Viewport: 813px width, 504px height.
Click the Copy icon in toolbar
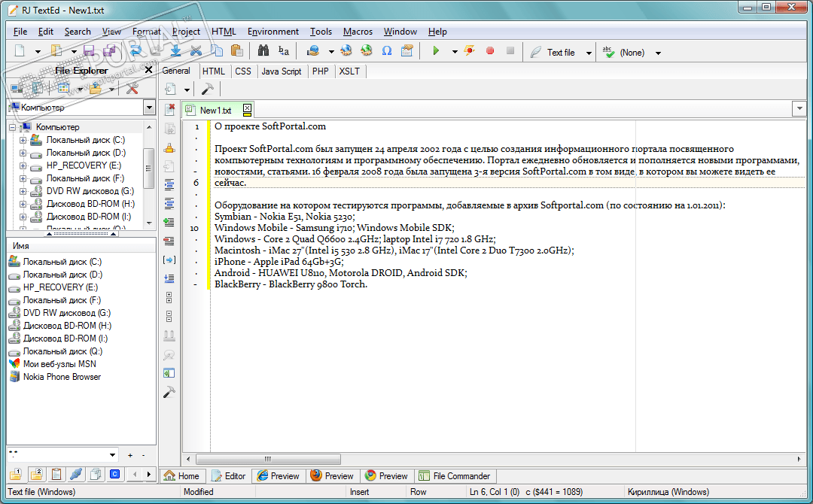coord(216,50)
